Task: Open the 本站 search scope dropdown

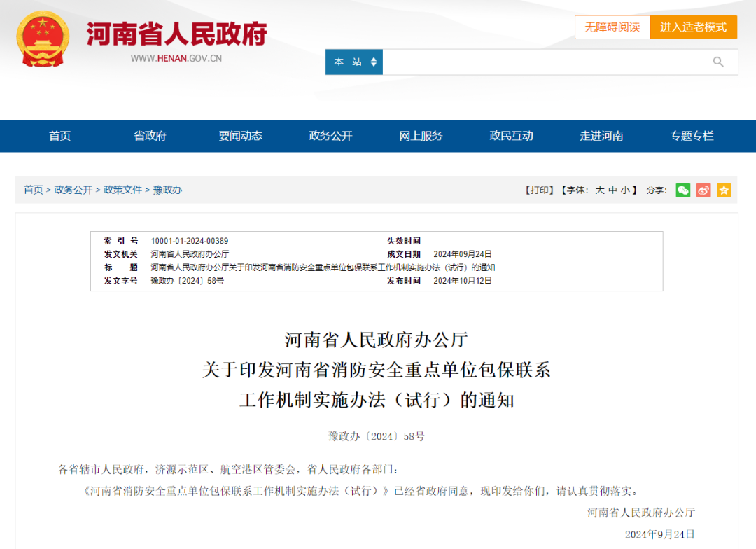Action: coord(353,62)
